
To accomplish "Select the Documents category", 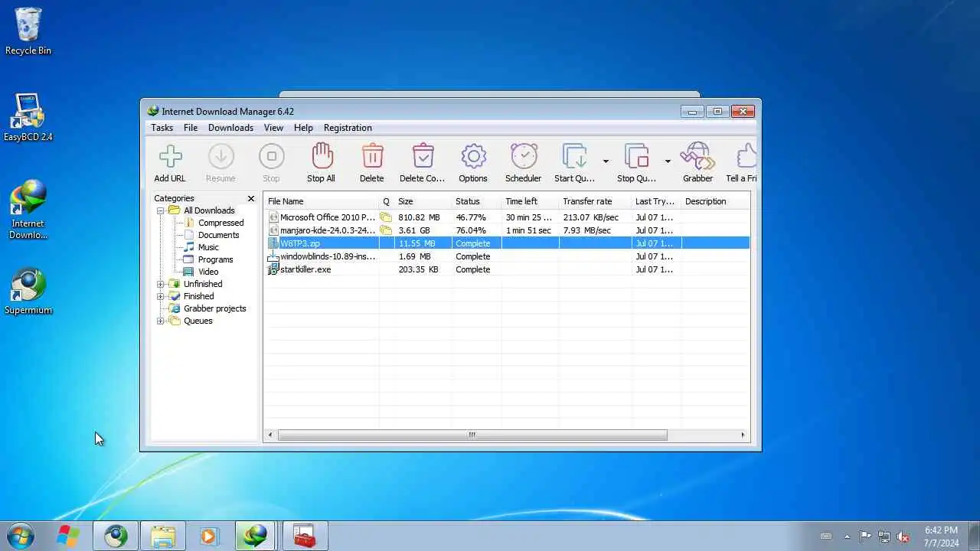I will pos(218,235).
